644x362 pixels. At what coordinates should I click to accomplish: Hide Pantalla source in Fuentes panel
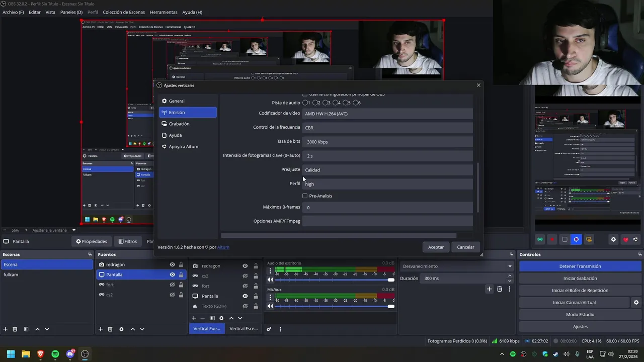[x=172, y=275]
